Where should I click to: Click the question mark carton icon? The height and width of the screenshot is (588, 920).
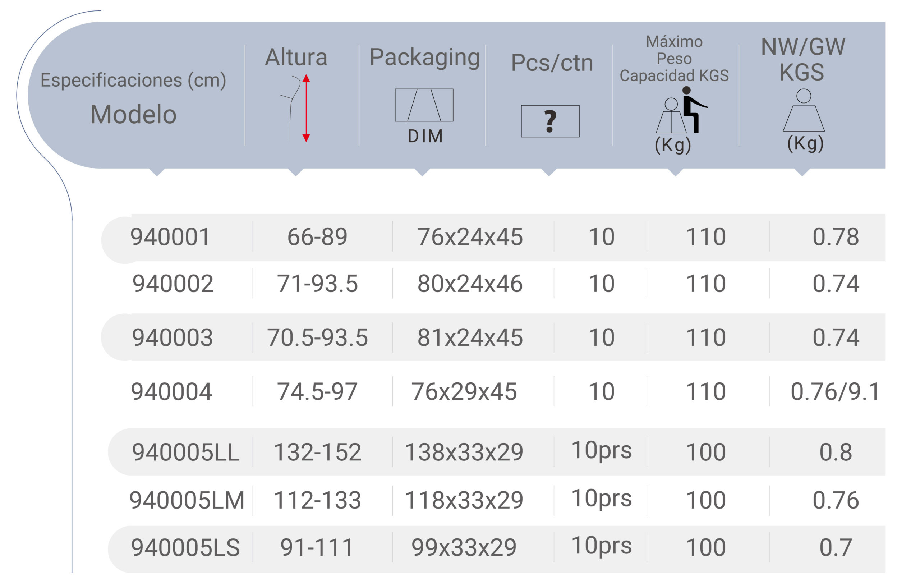(x=550, y=120)
